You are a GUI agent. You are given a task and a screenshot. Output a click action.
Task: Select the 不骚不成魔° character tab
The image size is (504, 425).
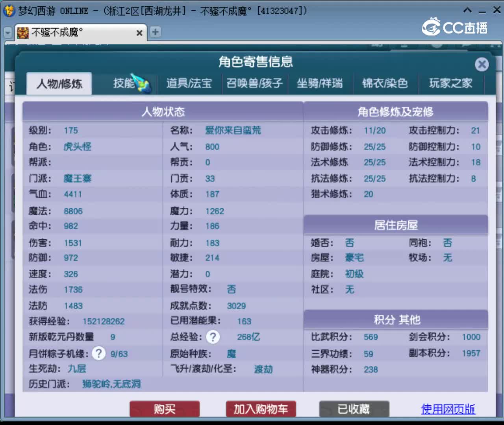[81, 32]
